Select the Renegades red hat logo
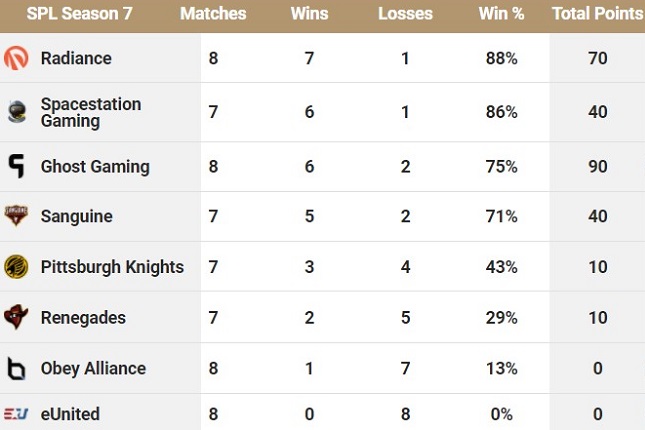Image resolution: width=645 pixels, height=430 pixels. coord(16,317)
